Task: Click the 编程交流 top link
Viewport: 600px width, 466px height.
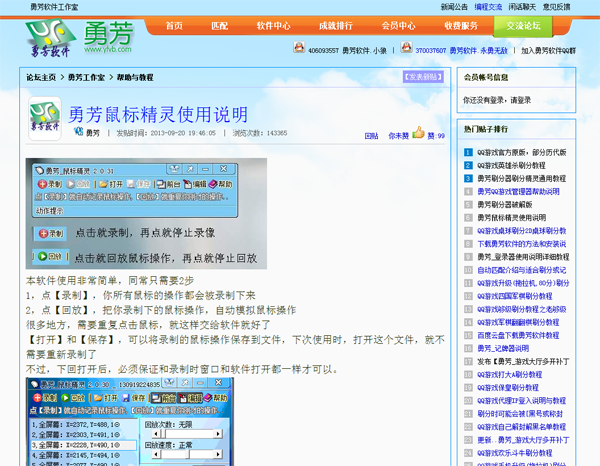Action: pos(488,7)
